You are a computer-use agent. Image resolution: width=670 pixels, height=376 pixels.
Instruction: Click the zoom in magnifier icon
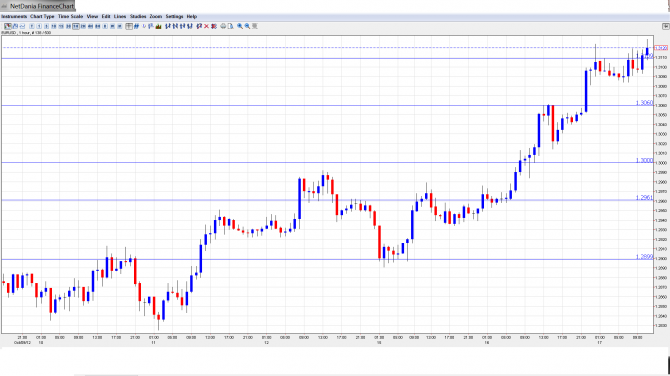tap(240, 26)
